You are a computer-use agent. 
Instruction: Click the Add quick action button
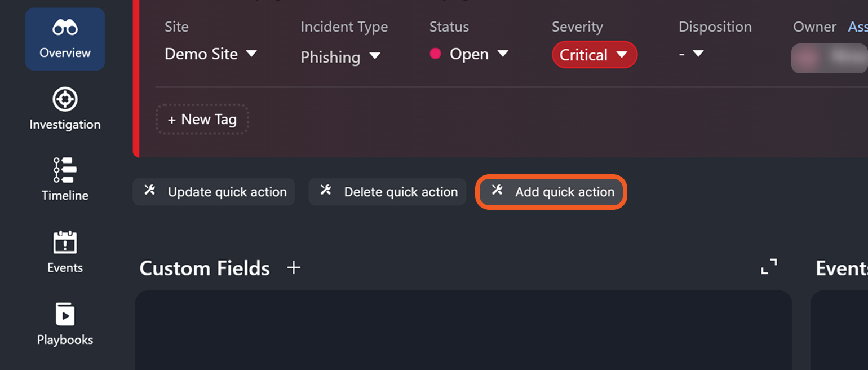pyautogui.click(x=551, y=192)
